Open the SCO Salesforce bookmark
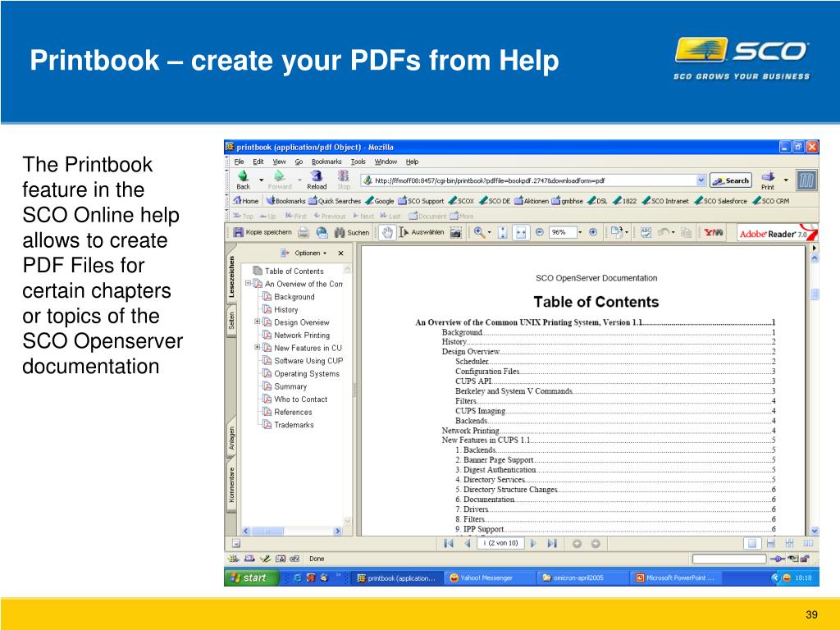Image resolution: width=840 pixels, height=630 pixels. click(x=720, y=201)
